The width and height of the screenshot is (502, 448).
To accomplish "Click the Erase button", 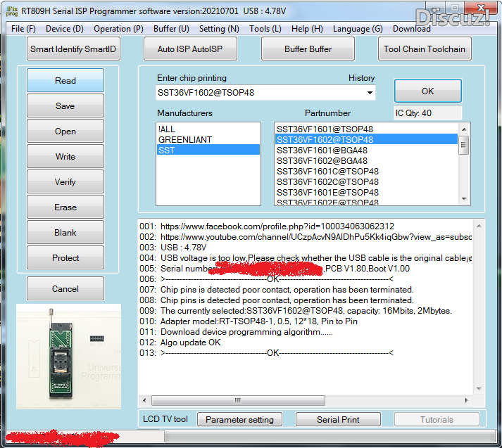I will click(x=65, y=207).
